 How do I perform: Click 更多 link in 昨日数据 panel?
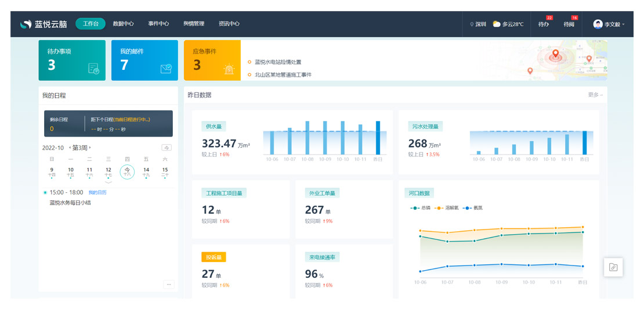pos(595,95)
